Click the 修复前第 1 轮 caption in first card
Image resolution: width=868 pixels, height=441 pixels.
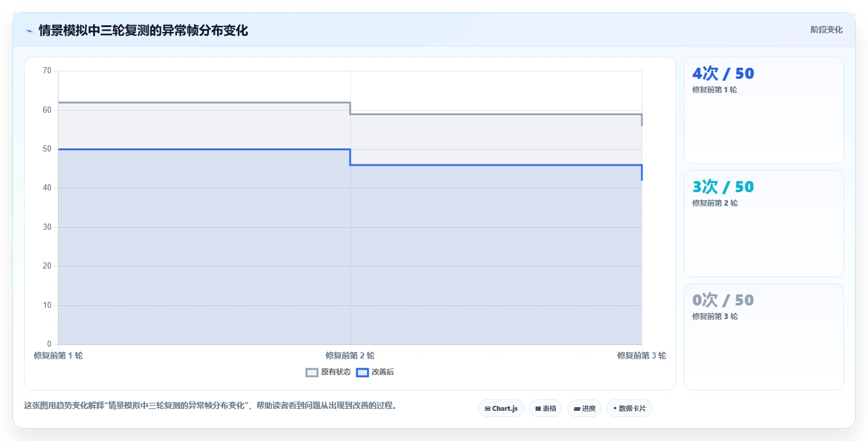[714, 90]
